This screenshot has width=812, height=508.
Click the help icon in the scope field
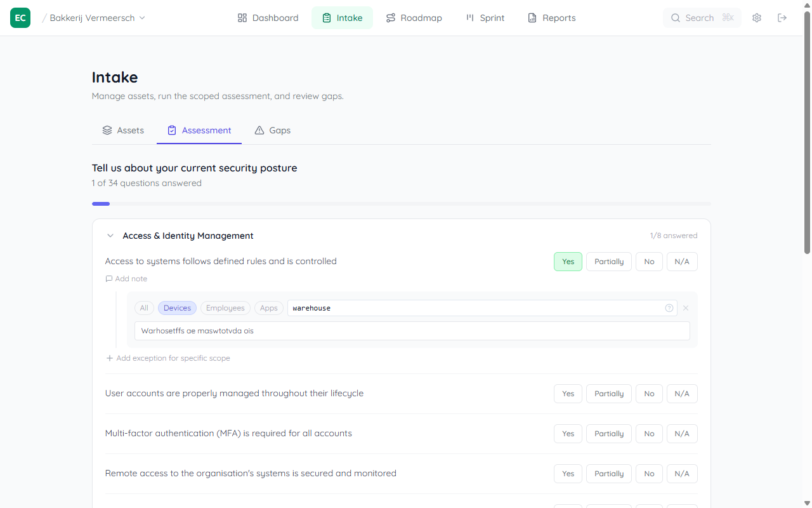(669, 308)
